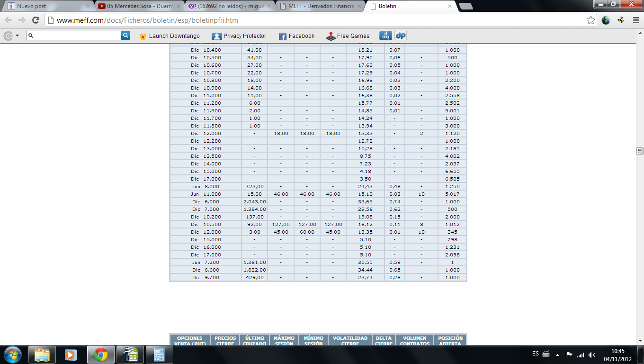Open the media player taskbar icon
644x364 pixels.
(71, 355)
